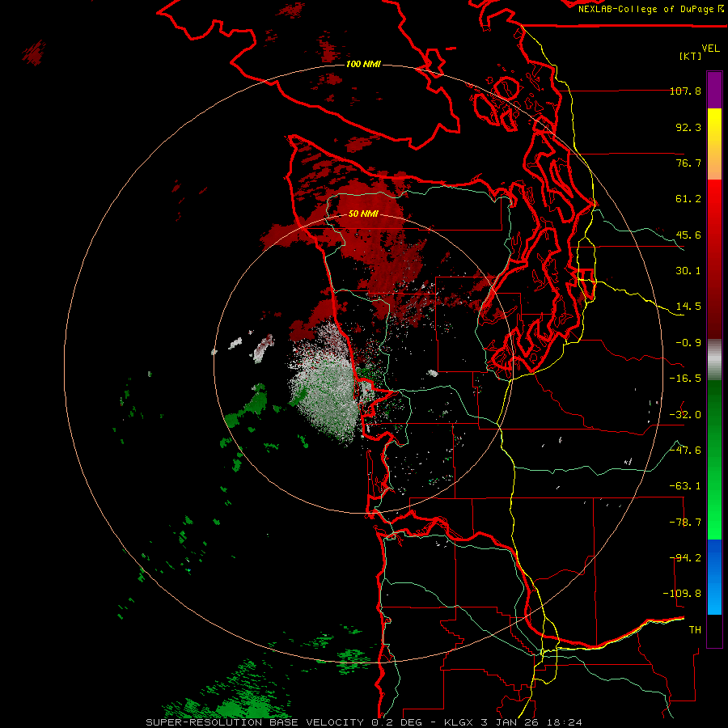This screenshot has width=728, height=728.
Task: Select the 61.2 legend value
Action: pos(688,199)
